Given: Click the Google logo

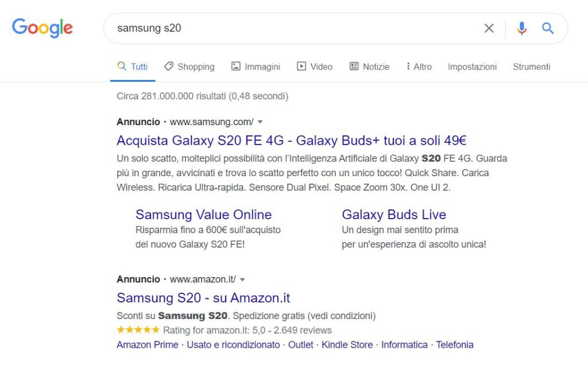Looking at the screenshot, I should pyautogui.click(x=42, y=28).
